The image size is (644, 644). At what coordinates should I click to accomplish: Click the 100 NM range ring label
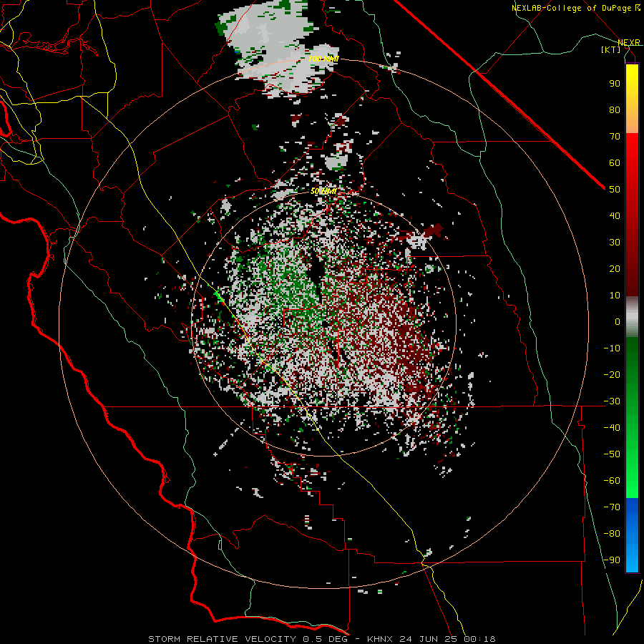(323, 59)
